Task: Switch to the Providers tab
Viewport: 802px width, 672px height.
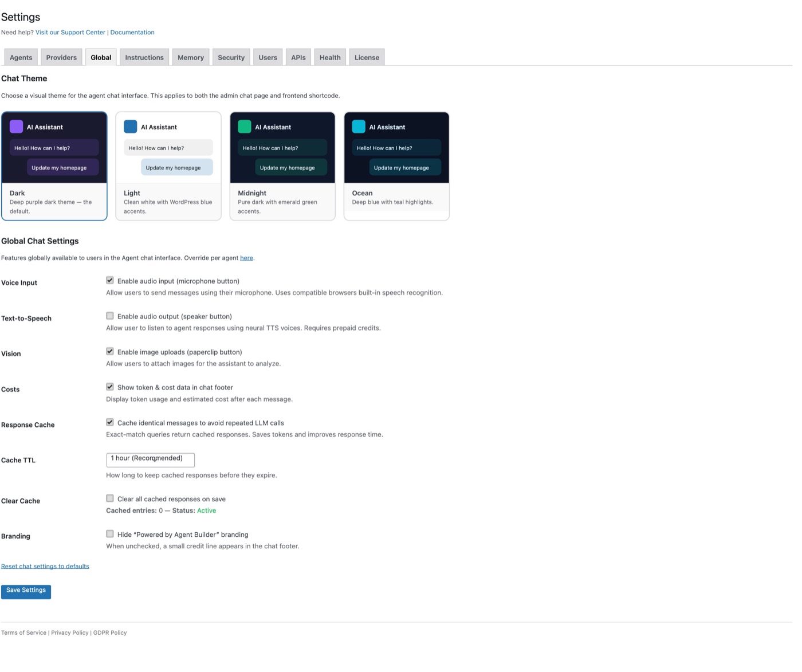Action: (x=61, y=58)
